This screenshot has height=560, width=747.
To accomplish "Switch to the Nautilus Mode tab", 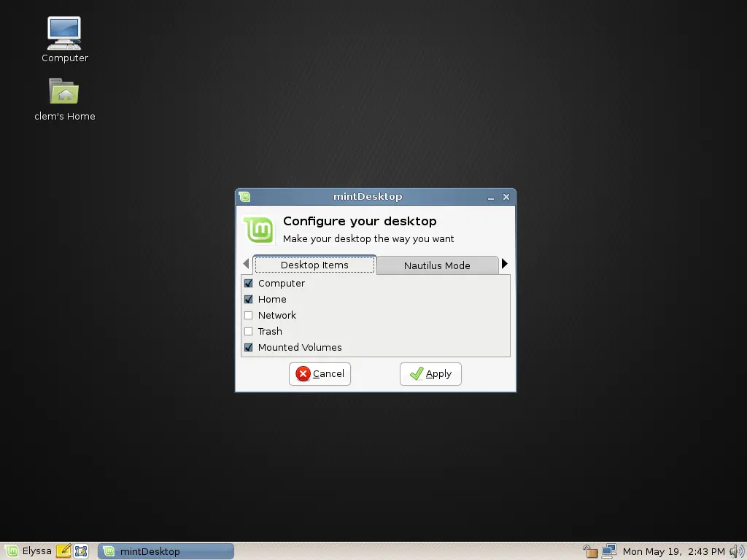I will pyautogui.click(x=437, y=265).
